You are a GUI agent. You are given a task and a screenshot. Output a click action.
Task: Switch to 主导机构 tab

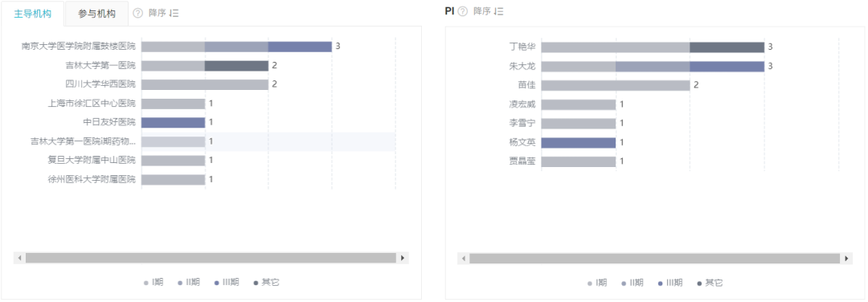coord(33,14)
